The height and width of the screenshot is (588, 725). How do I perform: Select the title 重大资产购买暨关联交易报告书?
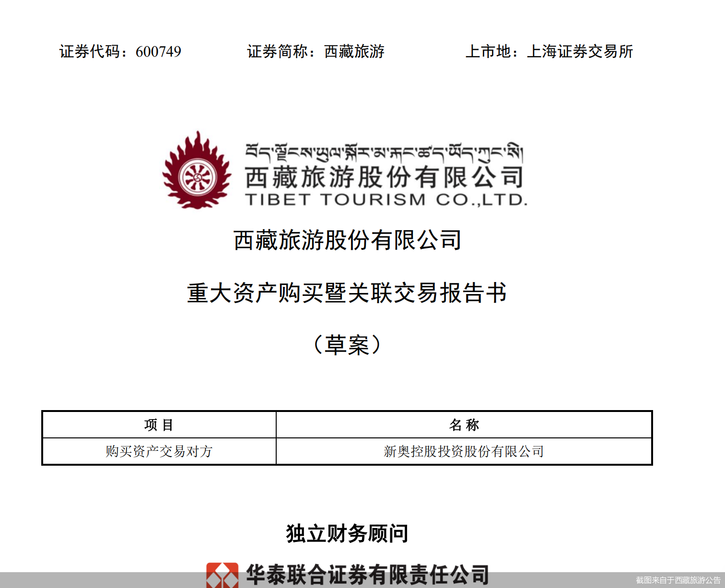(x=347, y=293)
